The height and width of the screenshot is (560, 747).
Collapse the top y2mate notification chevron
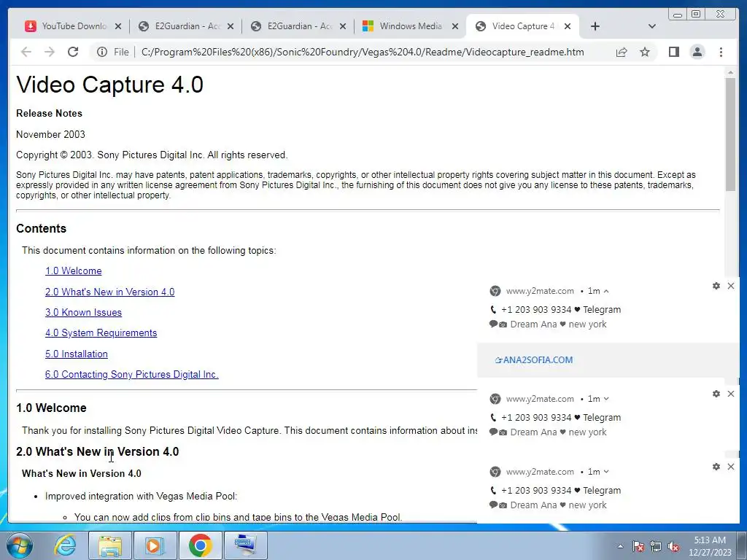pos(606,291)
